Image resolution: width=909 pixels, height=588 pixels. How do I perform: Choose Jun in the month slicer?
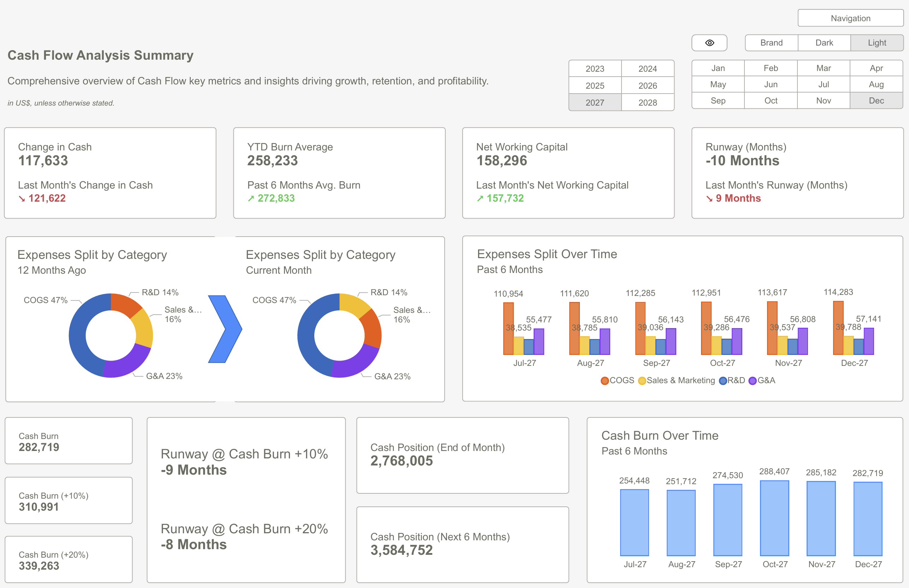771,84
